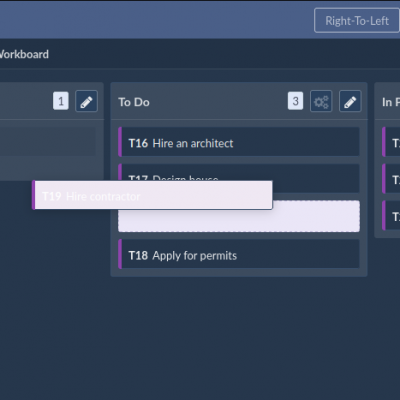Click the T18 task ID label
This screenshot has width=400, height=400.
(138, 256)
